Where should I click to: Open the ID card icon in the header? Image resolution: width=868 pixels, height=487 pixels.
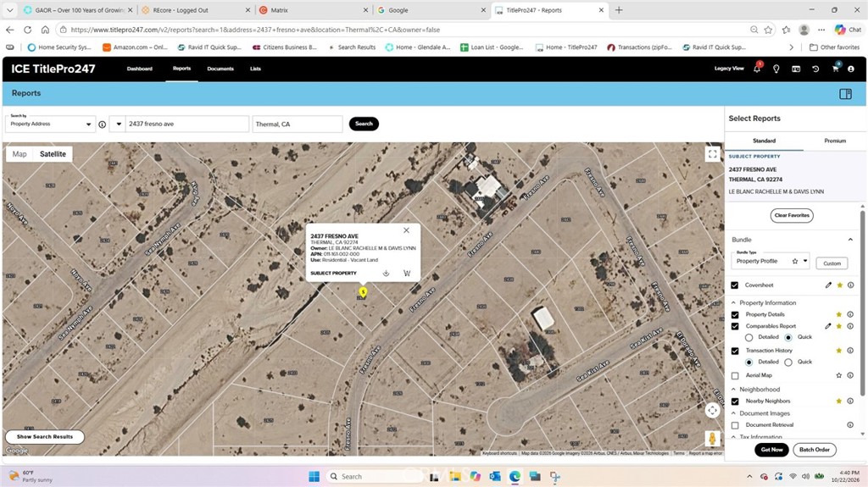(796, 69)
